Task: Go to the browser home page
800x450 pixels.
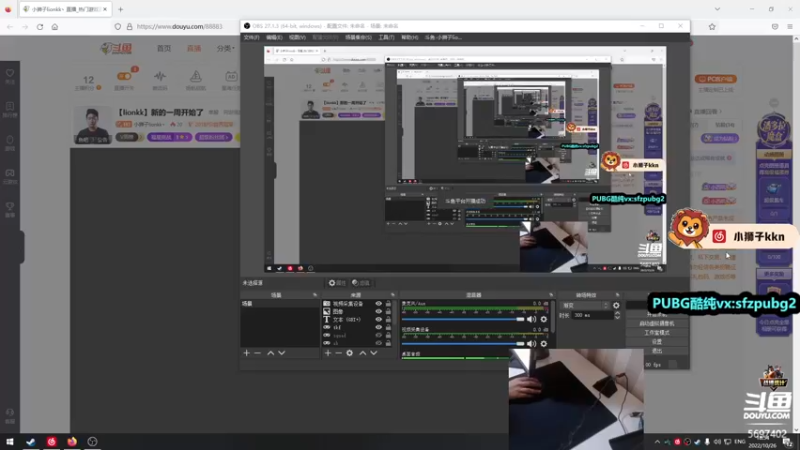Action: point(55,27)
